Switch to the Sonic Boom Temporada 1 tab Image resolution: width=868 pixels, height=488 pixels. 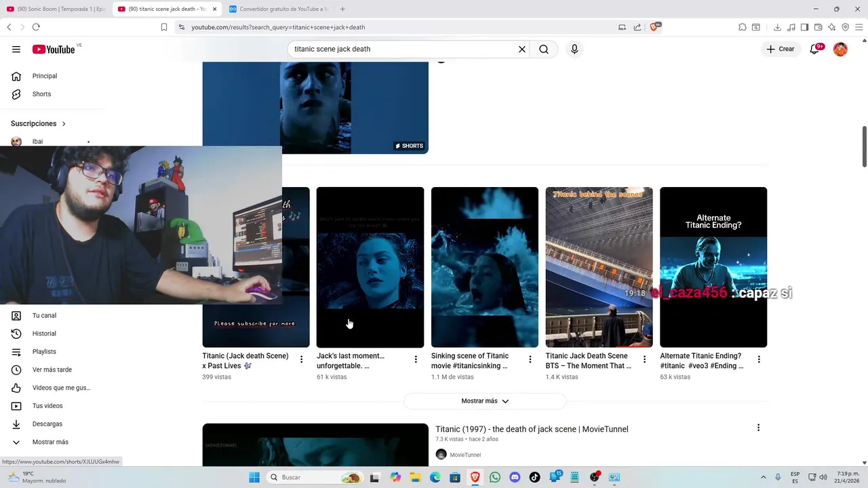(55, 9)
